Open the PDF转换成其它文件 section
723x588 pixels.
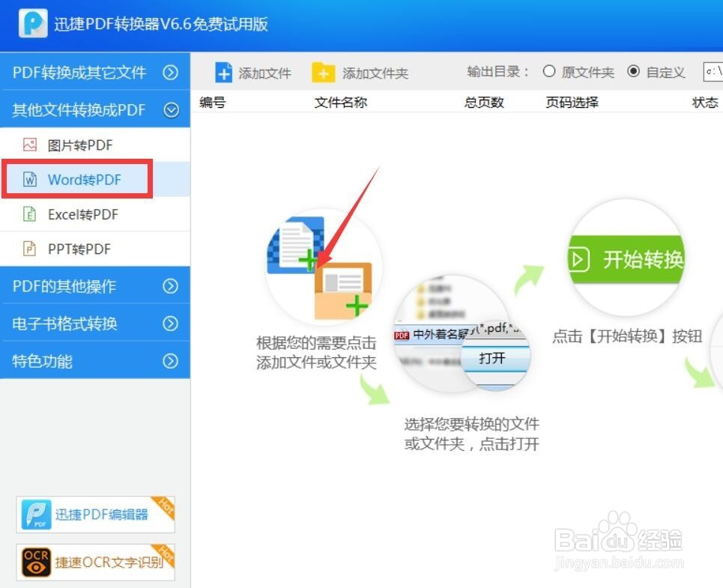[95, 73]
